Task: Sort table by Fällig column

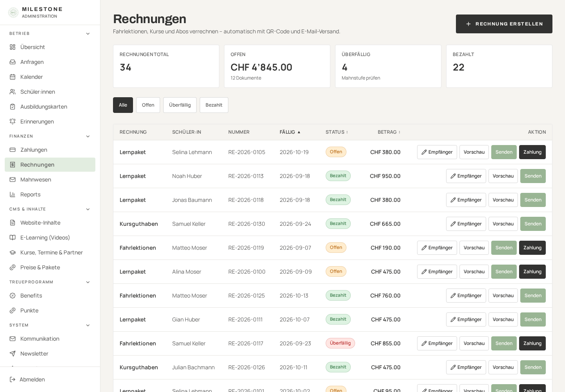Action: pyautogui.click(x=290, y=132)
